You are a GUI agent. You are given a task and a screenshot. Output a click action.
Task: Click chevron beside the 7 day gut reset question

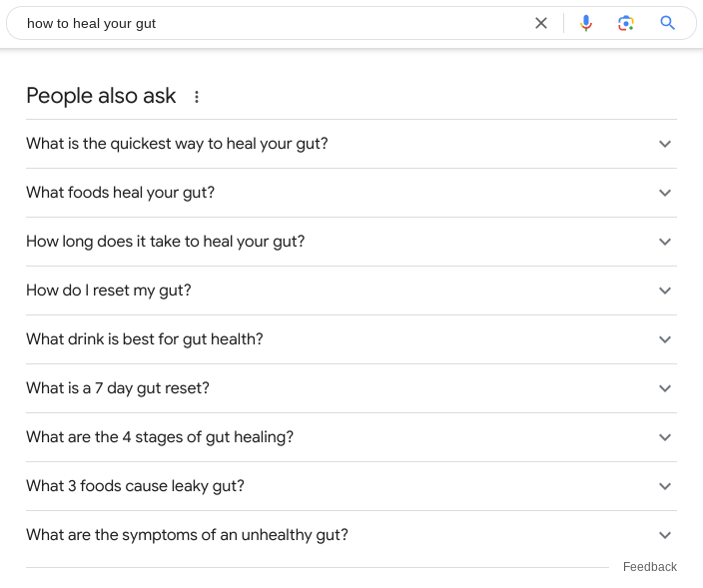pos(666,388)
